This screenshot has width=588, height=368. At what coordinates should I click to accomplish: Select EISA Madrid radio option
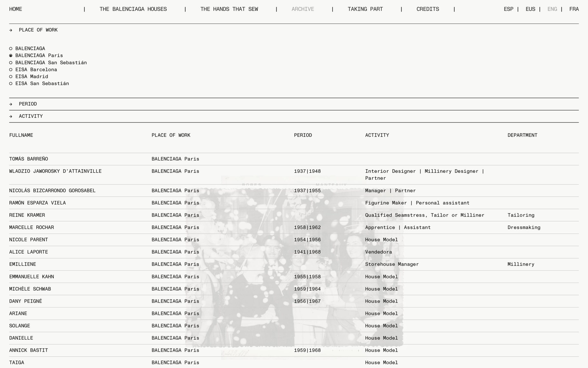click(x=11, y=77)
